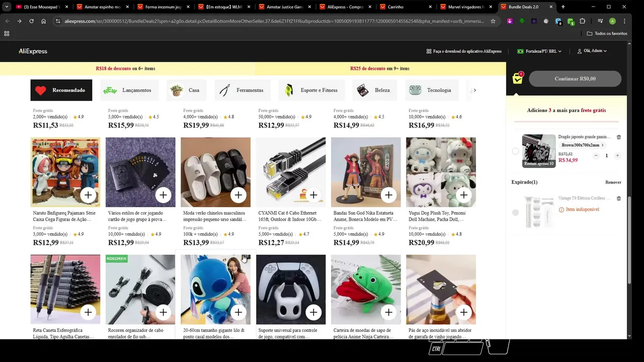Delete Dragão japonês mousepad from cart
This screenshot has width=644, height=362.
point(619,137)
